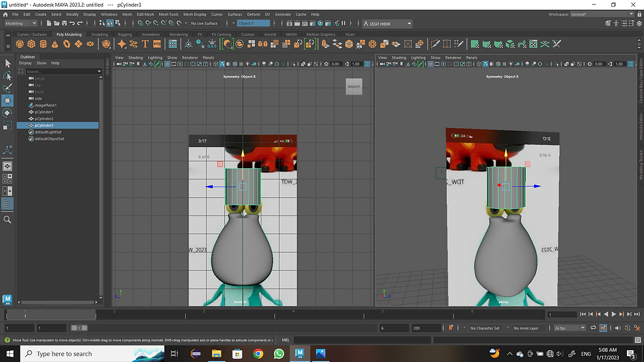Click the Multi-Cut knife tool icon
644x362 pixels.
435,44
